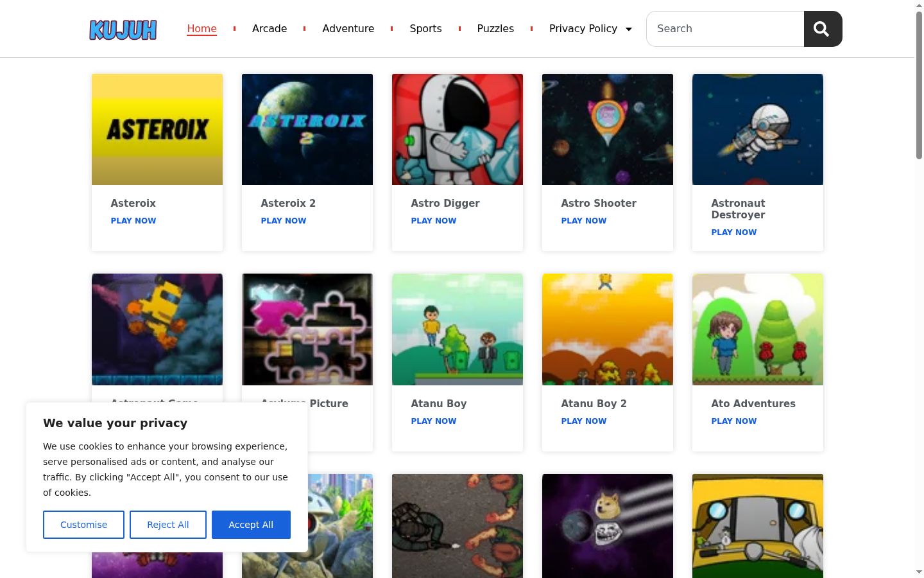
Task: Click PLAY NOW under Asteroix
Action: pos(133,220)
